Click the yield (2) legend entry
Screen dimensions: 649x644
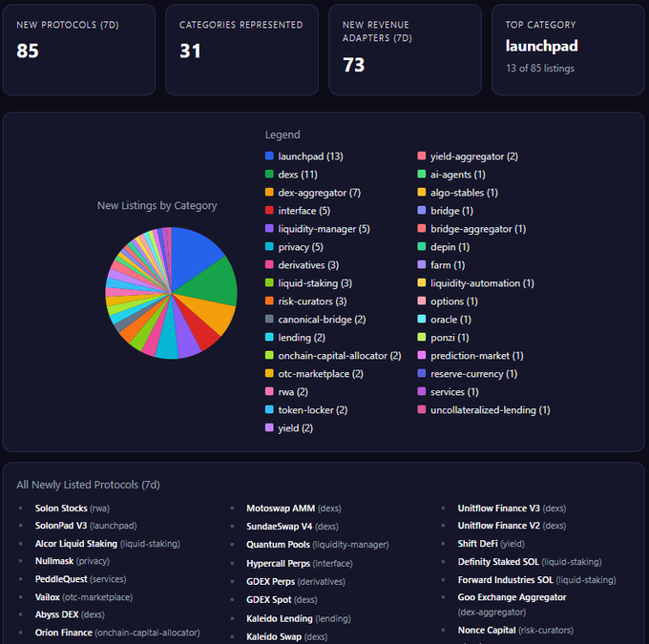click(289, 428)
